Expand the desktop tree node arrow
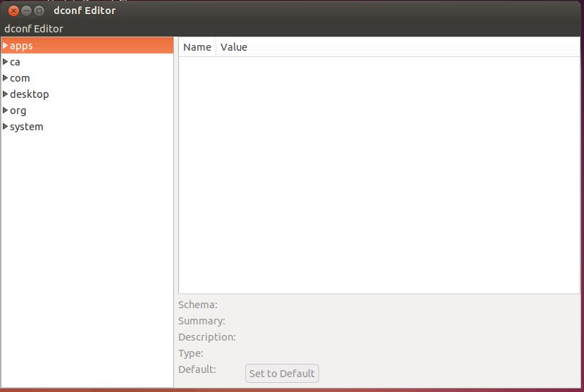Viewport: 584px width, 392px height. click(x=5, y=94)
